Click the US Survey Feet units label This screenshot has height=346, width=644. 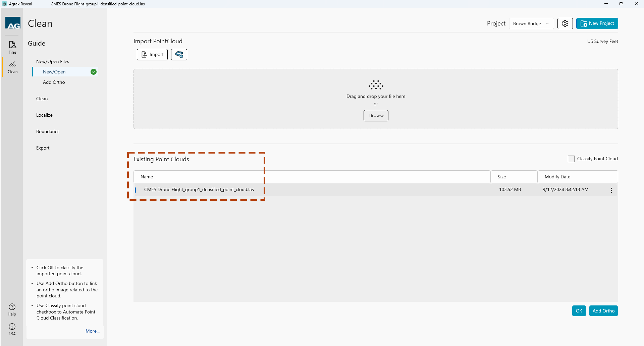(602, 41)
